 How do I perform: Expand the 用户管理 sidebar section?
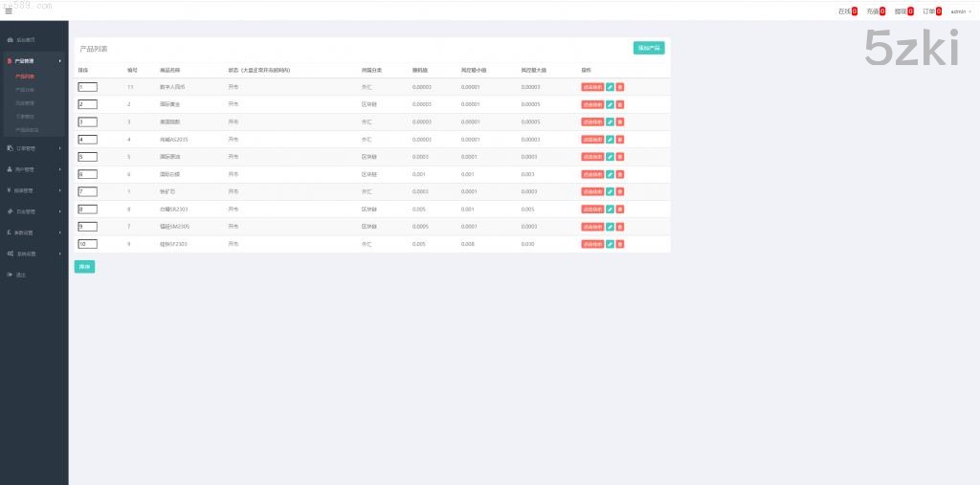33,169
